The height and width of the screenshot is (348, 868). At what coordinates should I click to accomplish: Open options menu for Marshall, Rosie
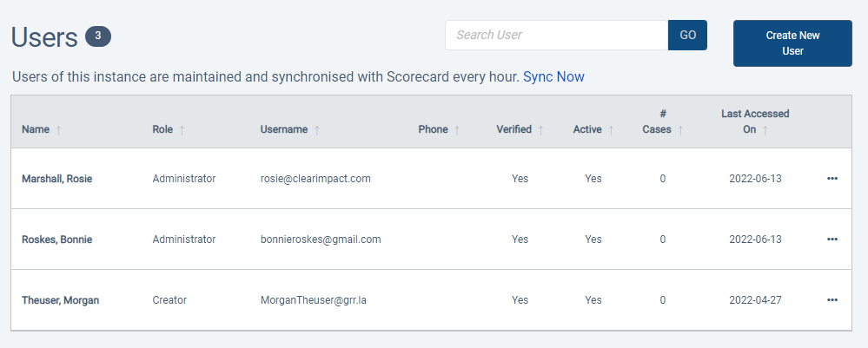(832, 179)
